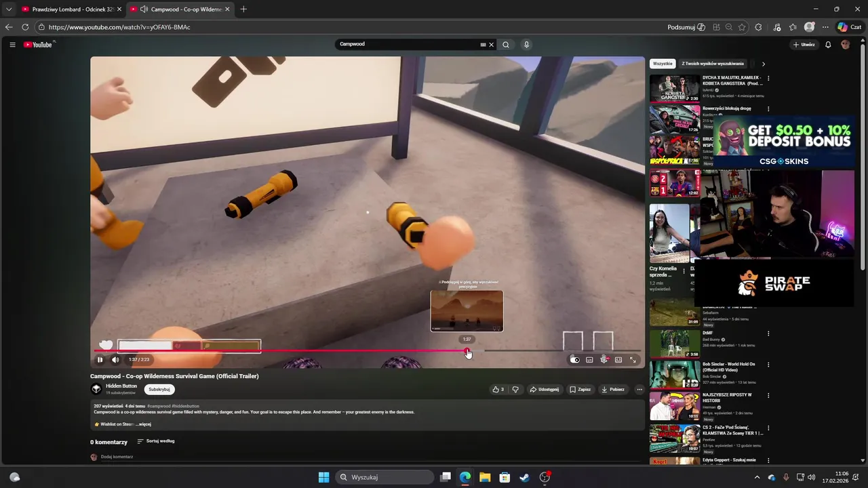Screen dimensions: 868x488
Task: Like the video with thumbs up
Action: point(498,390)
